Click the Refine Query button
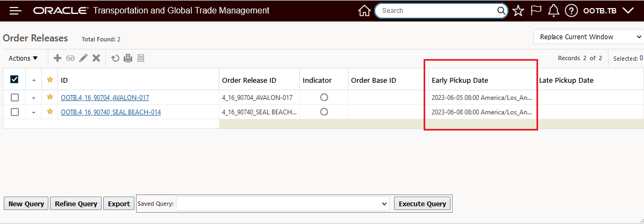The height and width of the screenshot is (224, 644). click(x=76, y=204)
